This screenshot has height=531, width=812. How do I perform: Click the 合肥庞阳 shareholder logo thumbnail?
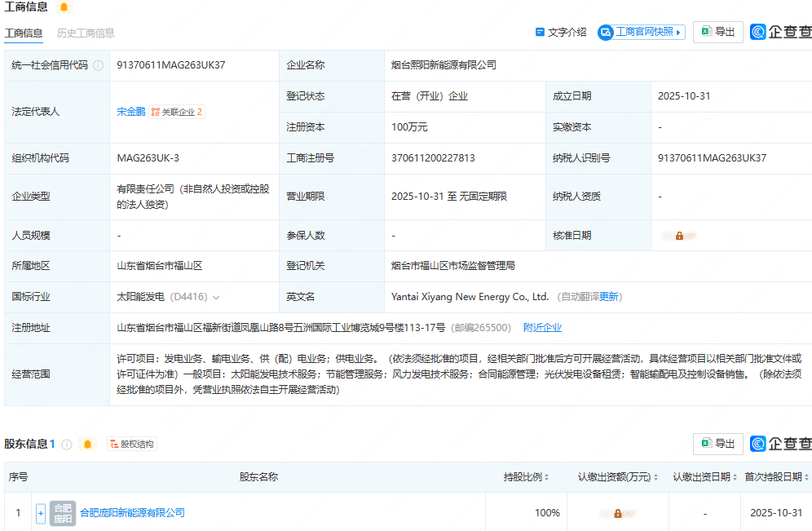pyautogui.click(x=63, y=513)
